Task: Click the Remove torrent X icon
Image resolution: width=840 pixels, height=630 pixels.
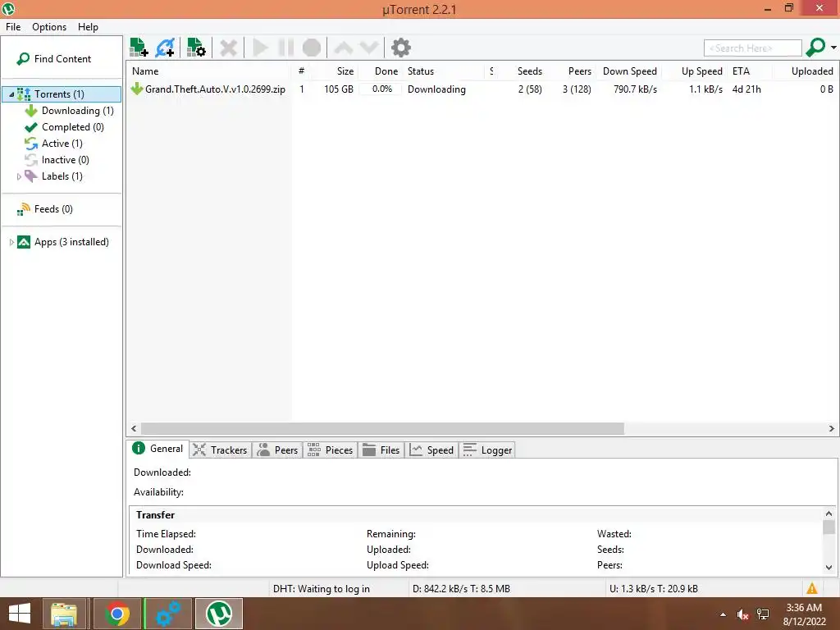Action: point(228,48)
